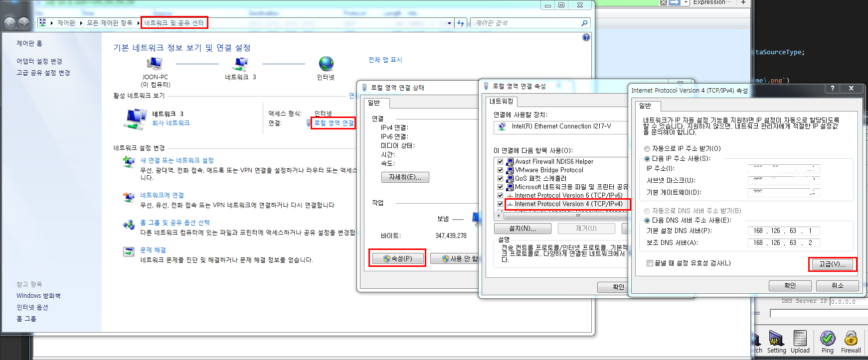This screenshot has width=868, height=360.
Task: Click the 인터넷 globe icon in the network map
Action: click(326, 64)
